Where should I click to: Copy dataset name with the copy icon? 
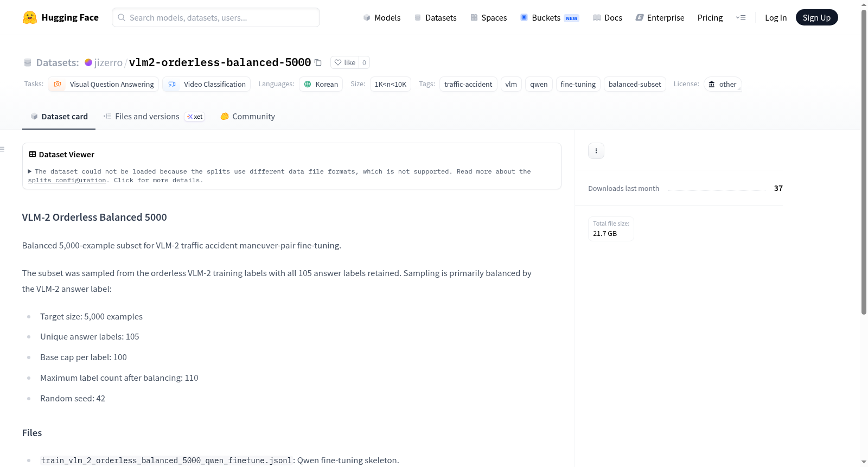pos(318,62)
